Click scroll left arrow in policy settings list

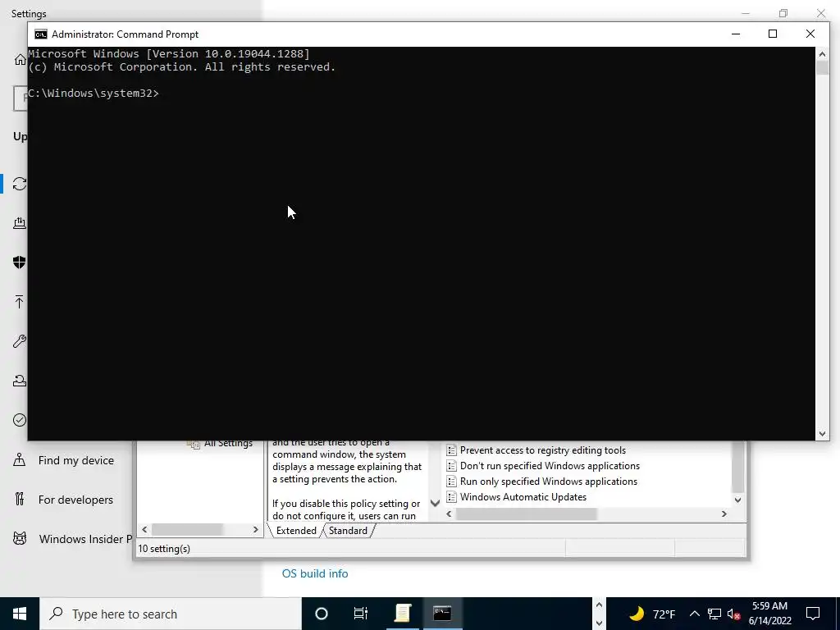pos(449,514)
